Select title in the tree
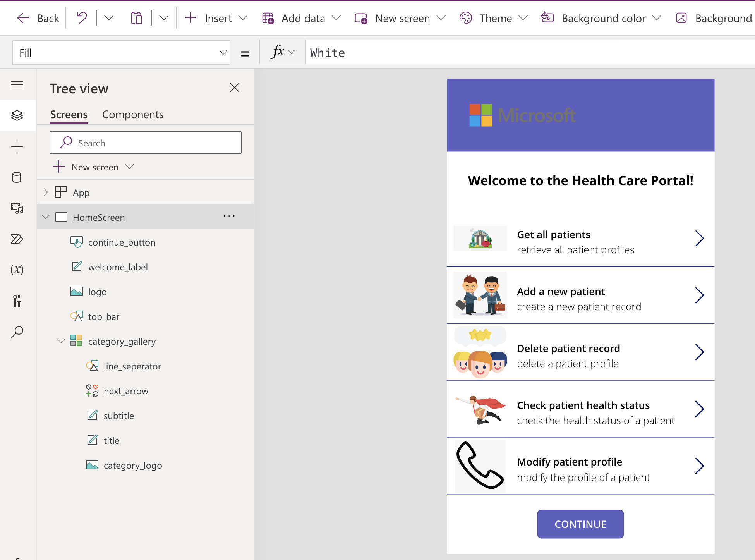755x560 pixels. click(111, 440)
